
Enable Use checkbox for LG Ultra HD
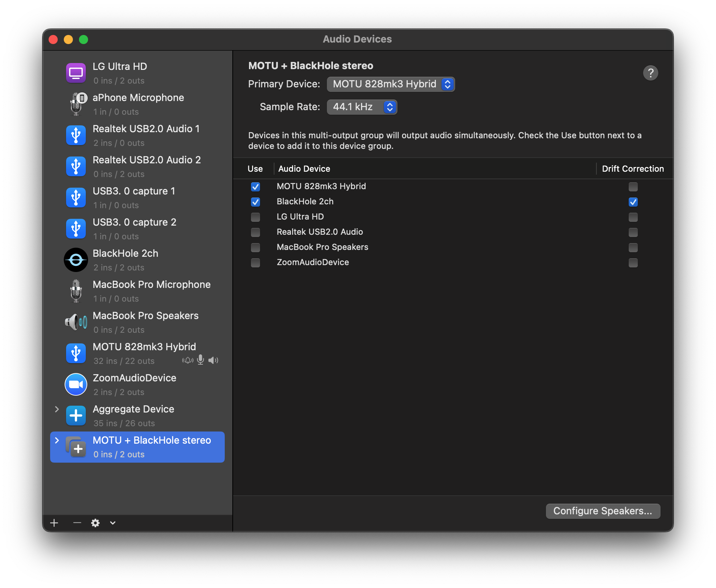point(255,217)
